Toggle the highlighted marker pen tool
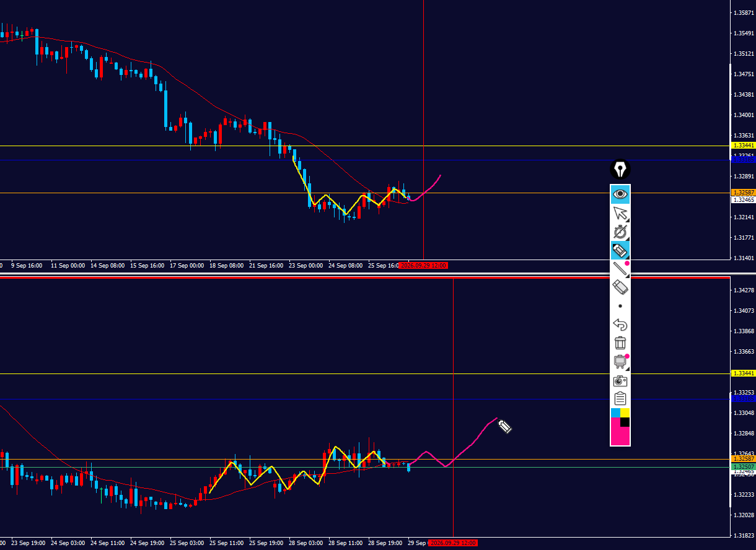The image size is (756, 550). [x=620, y=250]
